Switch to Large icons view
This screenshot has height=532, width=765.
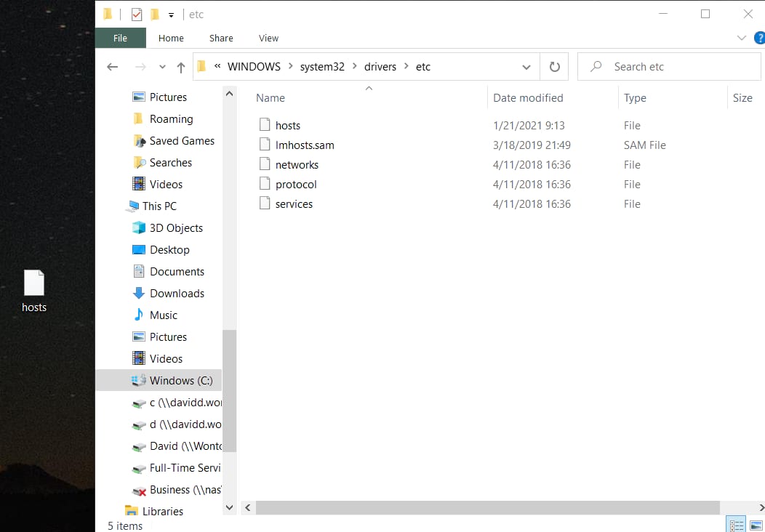(x=756, y=525)
